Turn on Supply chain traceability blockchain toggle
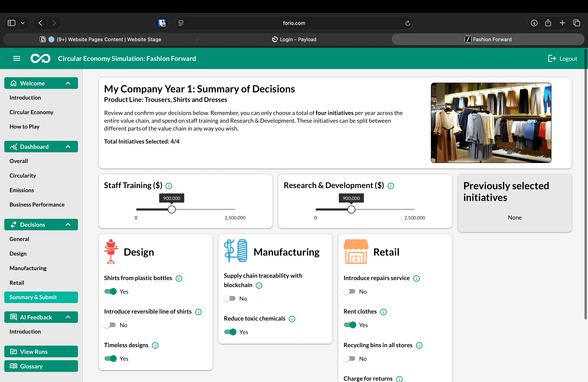Image resolution: width=588 pixels, height=382 pixels. pos(230,299)
